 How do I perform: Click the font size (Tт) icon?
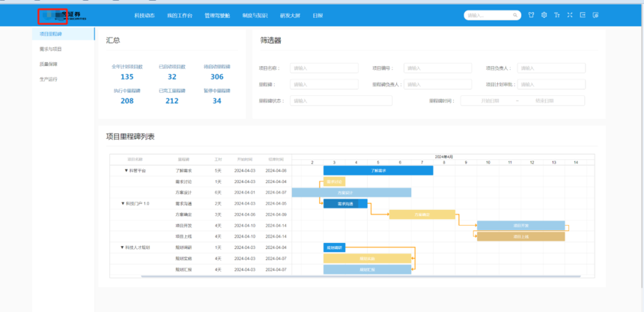(556, 15)
